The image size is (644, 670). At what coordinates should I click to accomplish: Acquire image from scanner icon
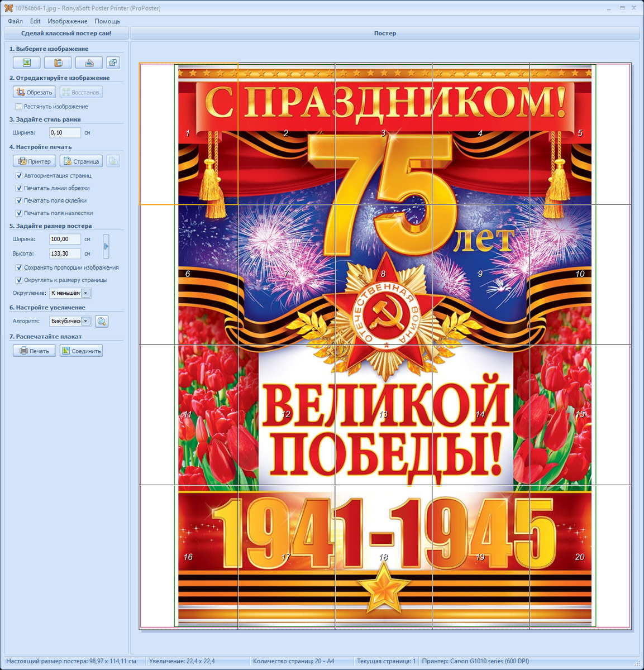[89, 63]
